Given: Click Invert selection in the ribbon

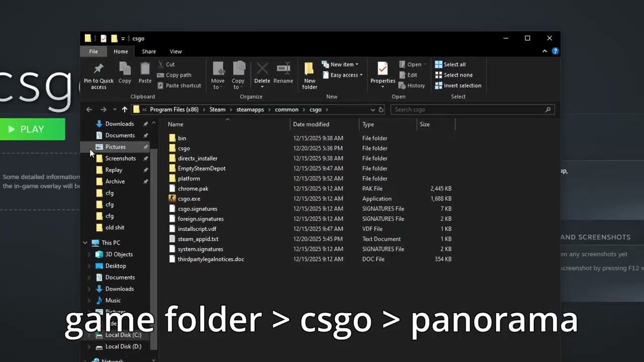Looking at the screenshot, I should [458, 85].
